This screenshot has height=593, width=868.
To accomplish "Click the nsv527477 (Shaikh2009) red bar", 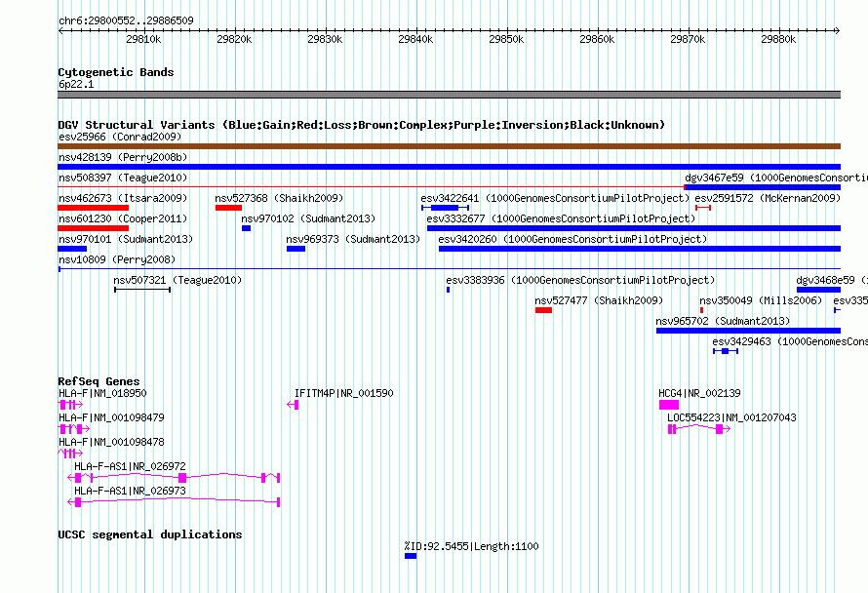I will click(543, 310).
